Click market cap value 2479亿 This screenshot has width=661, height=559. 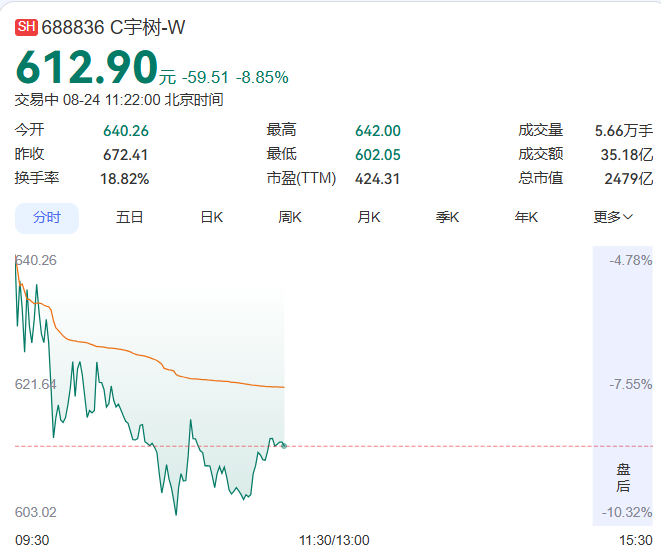pos(629,179)
